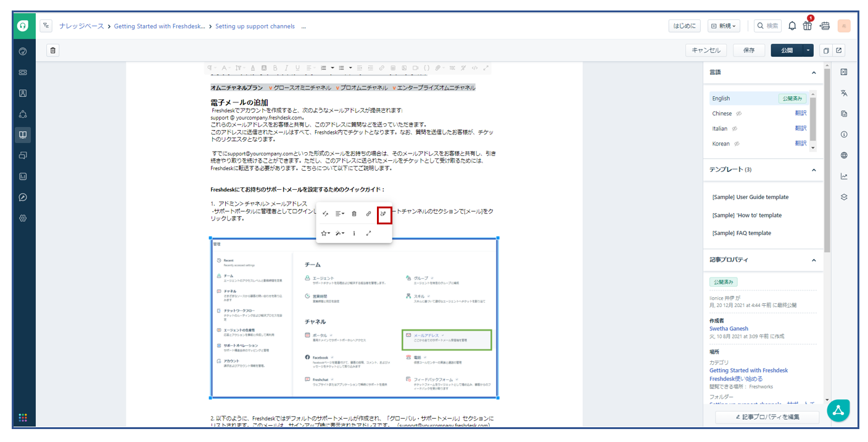Toggle bold formatting in the editor toolbar
Image resolution: width=868 pixels, height=442 pixels.
tap(275, 68)
